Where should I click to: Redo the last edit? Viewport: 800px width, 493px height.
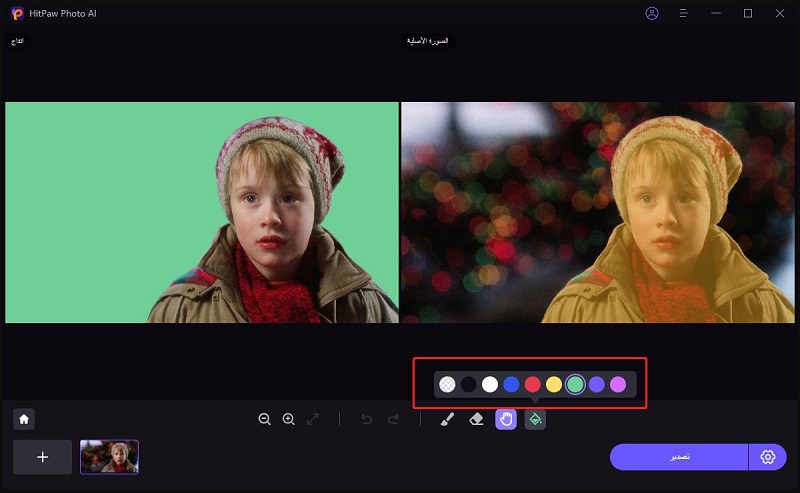click(393, 419)
